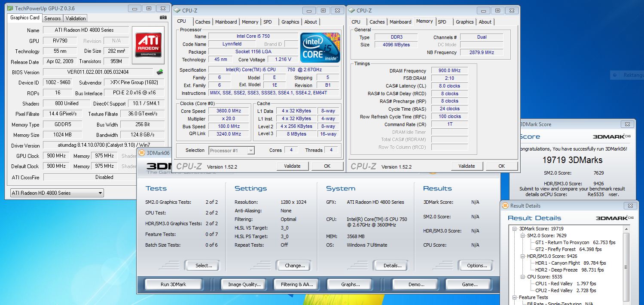644x305 pixels.
Task: Click the BIOS save chip icon in GPU-Z
Action: pos(160,72)
